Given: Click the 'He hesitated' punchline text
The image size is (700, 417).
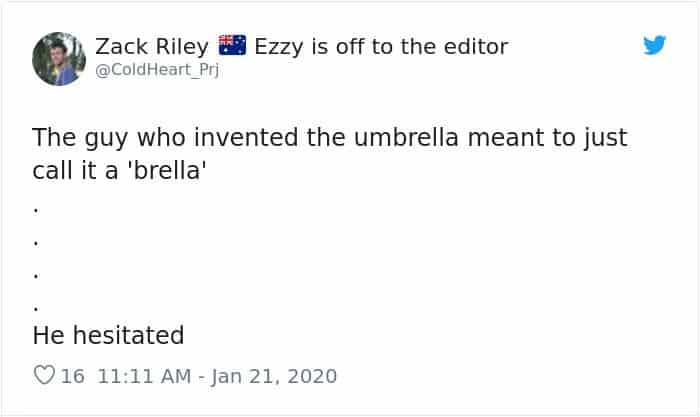Looking at the screenshot, I should [x=108, y=333].
